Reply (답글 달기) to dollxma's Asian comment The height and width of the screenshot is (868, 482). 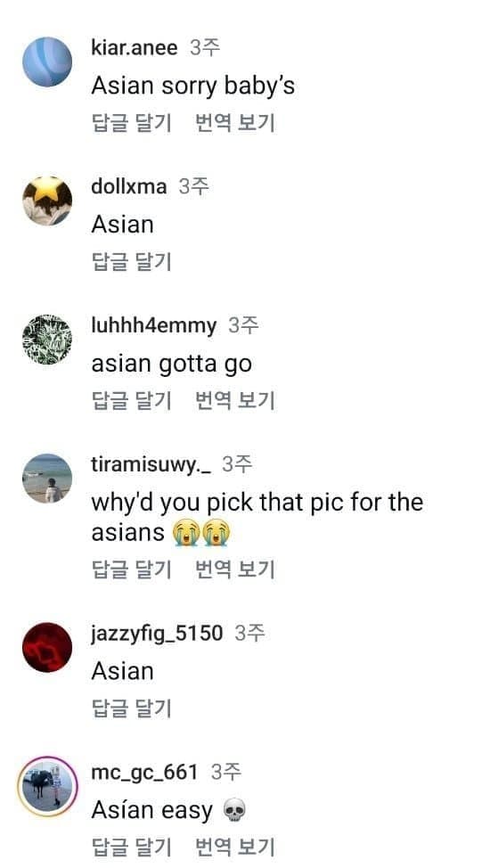(x=131, y=261)
